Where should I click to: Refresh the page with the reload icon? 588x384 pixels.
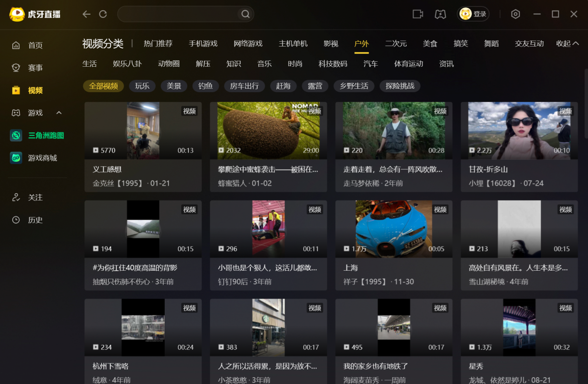point(103,14)
